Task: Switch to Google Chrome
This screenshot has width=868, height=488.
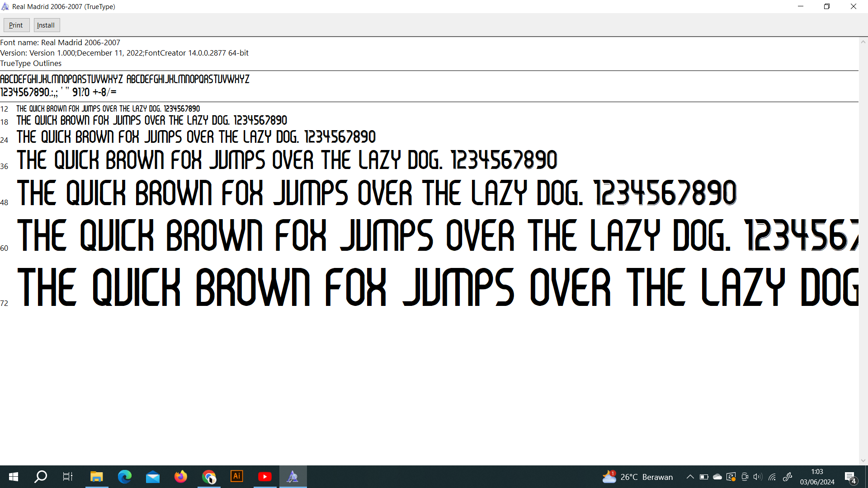Action: [209, 477]
